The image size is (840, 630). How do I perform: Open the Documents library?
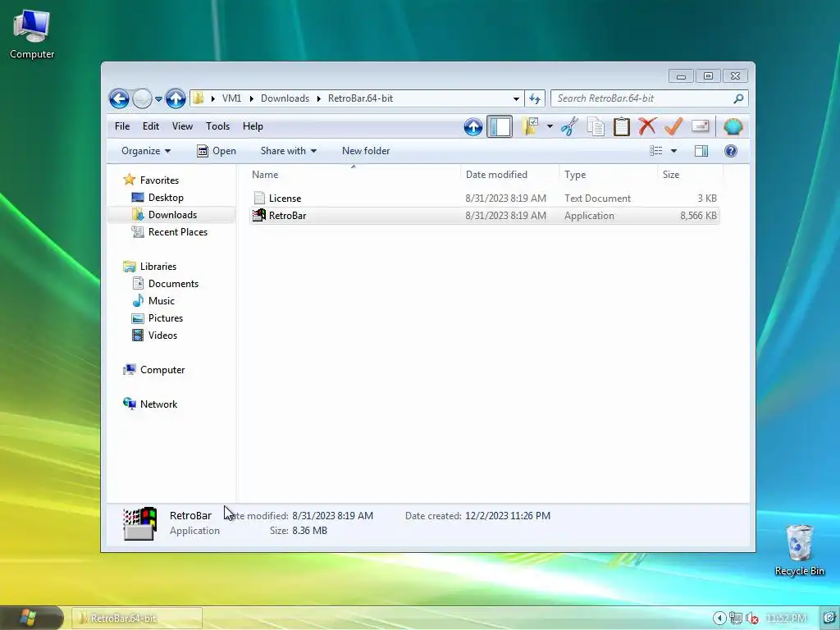(173, 283)
